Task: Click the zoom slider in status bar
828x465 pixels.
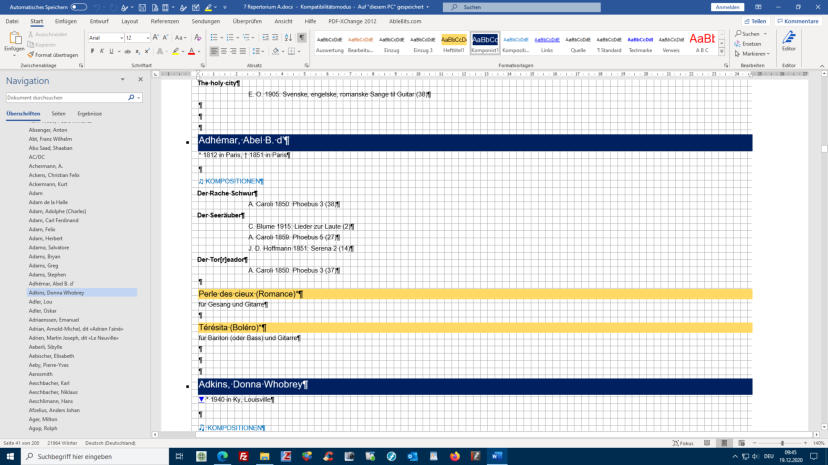Action: [782, 442]
